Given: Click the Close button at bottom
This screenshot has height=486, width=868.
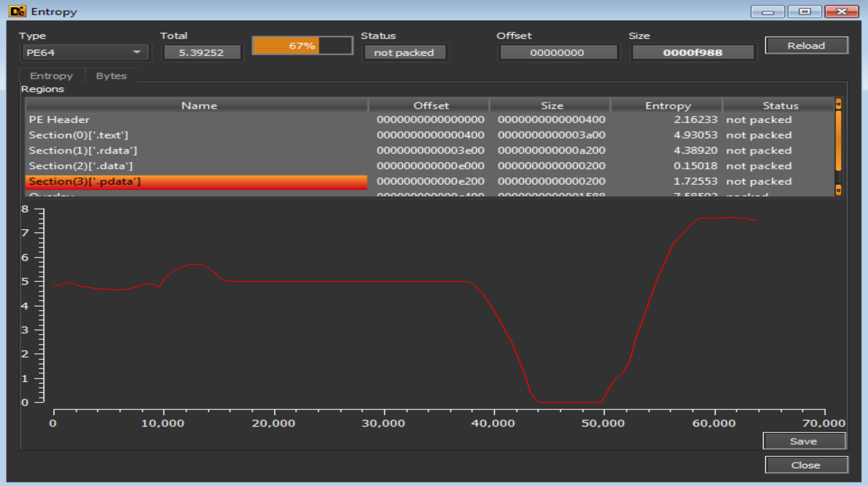Looking at the screenshot, I should (x=806, y=465).
